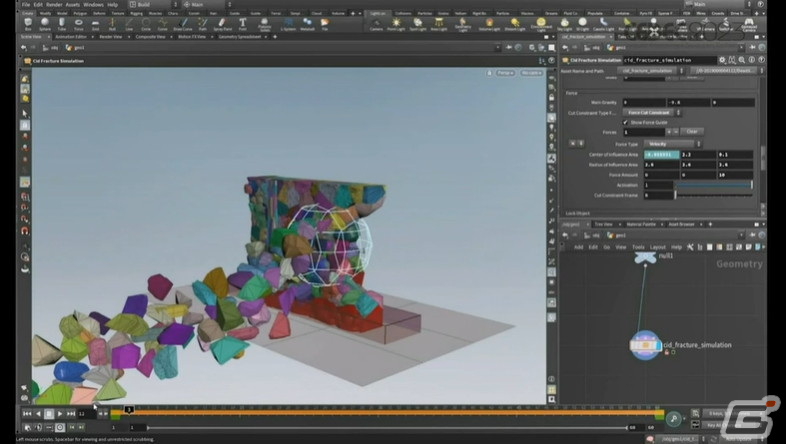Select the Torus shelf tool
786x444 pixels.
[x=78, y=24]
